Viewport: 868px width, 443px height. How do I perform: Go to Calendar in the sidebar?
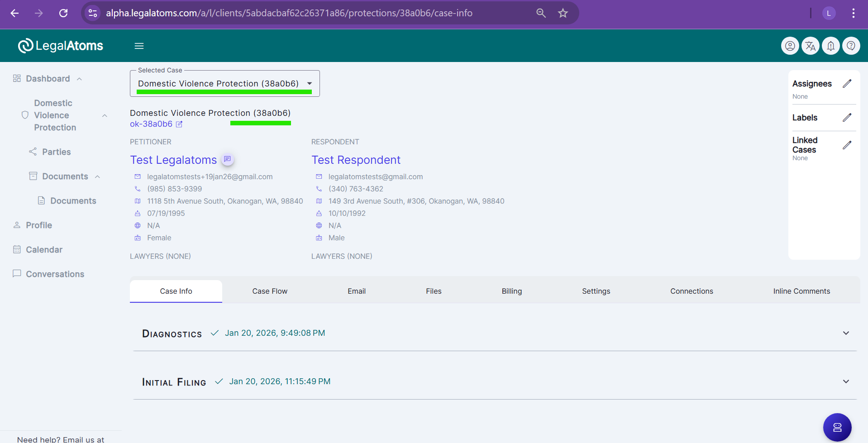[44, 250]
